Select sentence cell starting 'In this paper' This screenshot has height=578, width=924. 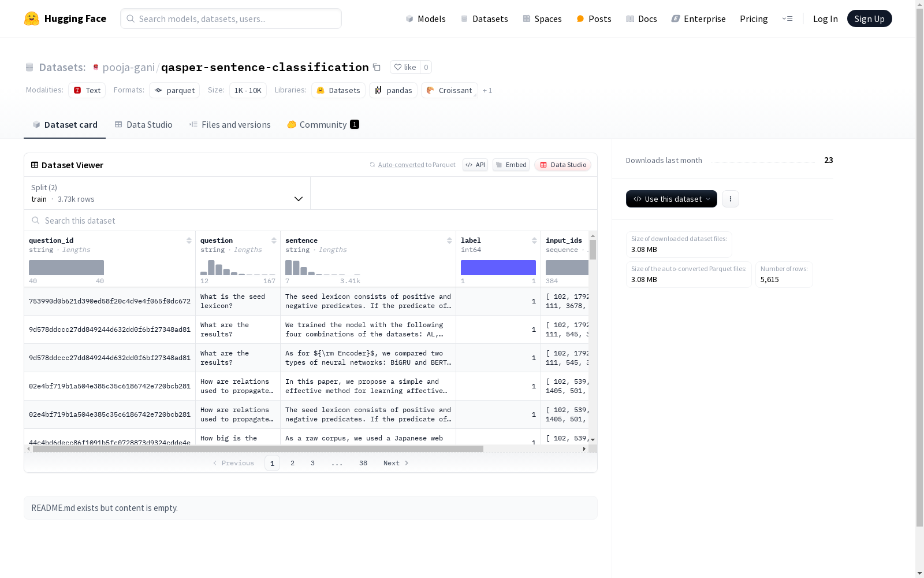tap(368, 386)
